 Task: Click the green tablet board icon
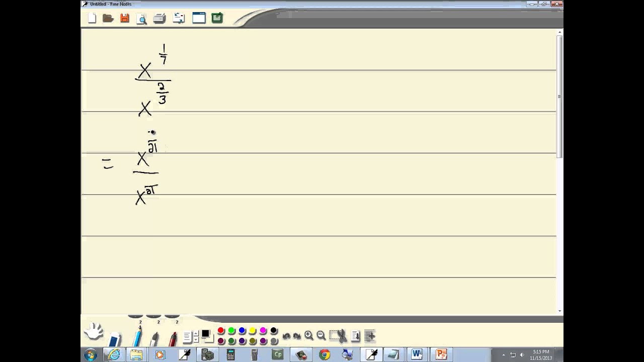[x=217, y=18]
